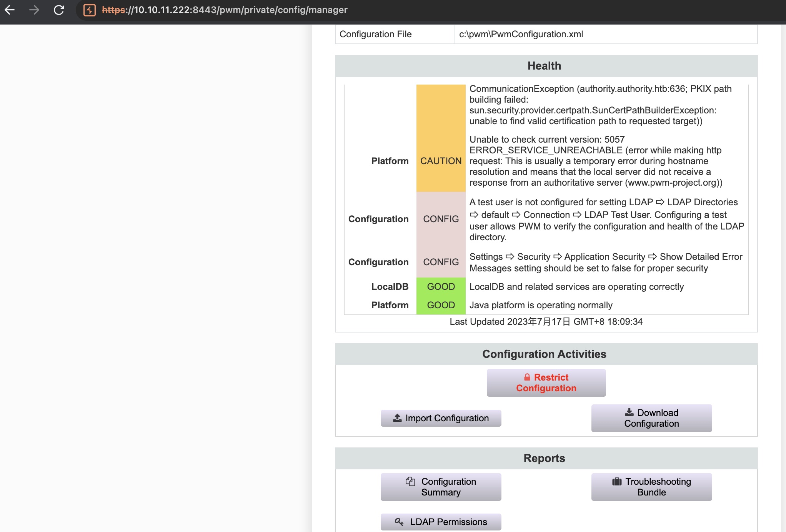786x532 pixels.
Task: Click the green LocalDB GOOD status cell
Action: point(441,287)
